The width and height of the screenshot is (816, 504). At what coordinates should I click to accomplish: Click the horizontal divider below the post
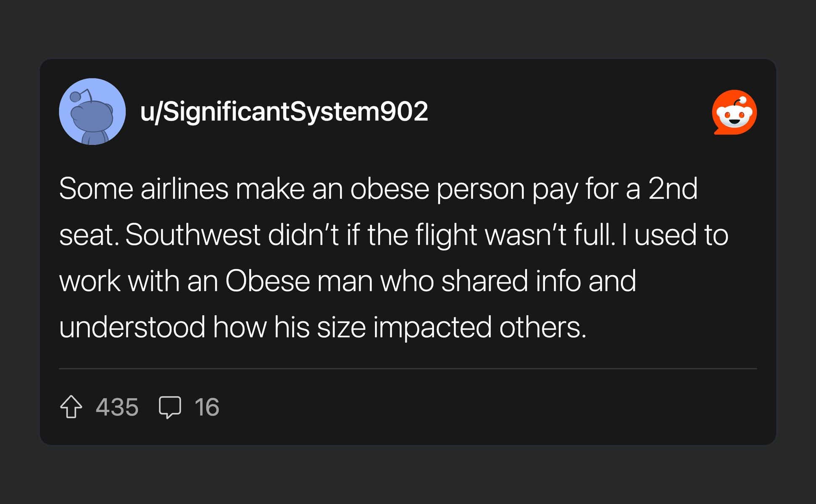408,369
